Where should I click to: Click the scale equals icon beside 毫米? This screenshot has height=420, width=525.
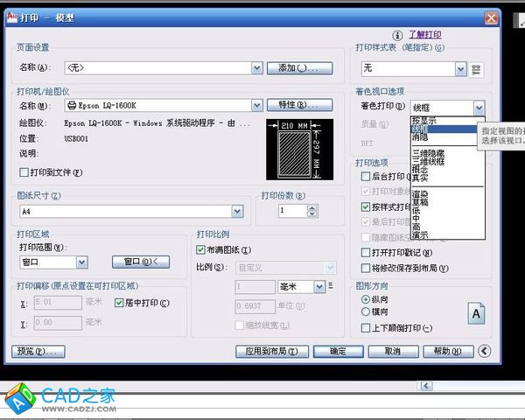pyautogui.click(x=331, y=286)
